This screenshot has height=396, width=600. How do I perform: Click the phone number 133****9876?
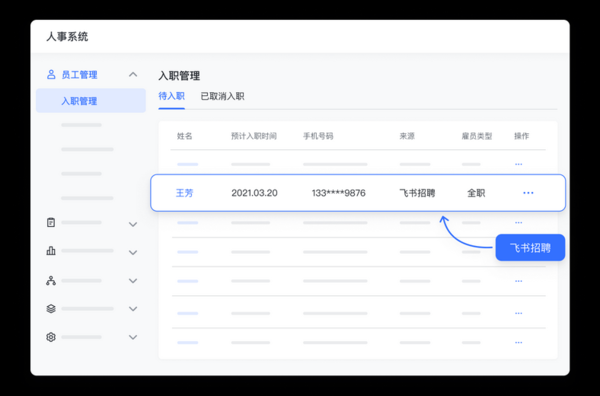coord(339,193)
